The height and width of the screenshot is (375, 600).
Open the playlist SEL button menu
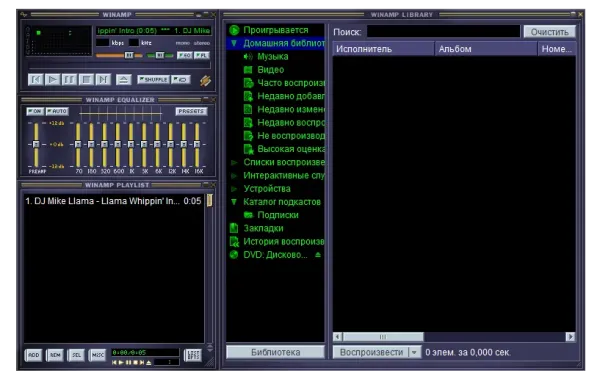[77, 355]
